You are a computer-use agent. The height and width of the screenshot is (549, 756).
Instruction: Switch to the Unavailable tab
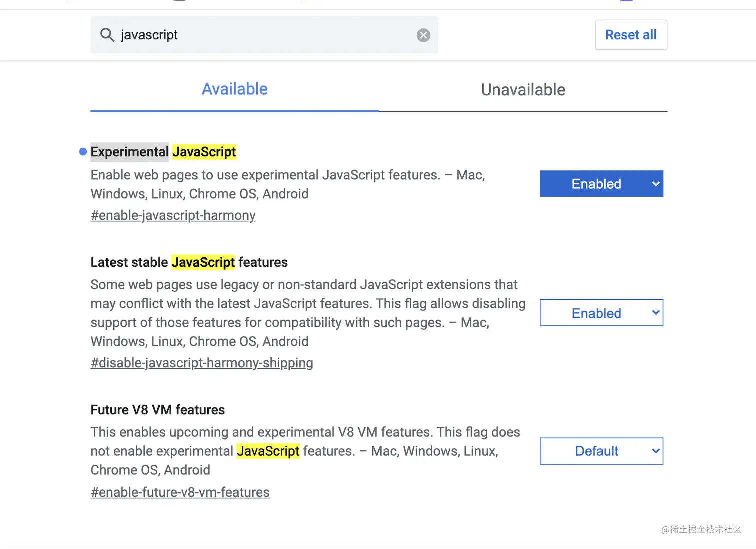(x=523, y=90)
